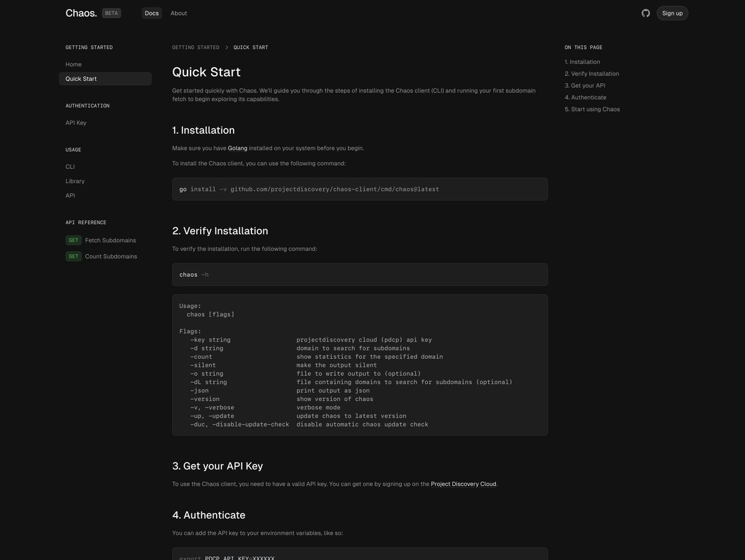Click the go install command code block
The image size is (745, 560).
(360, 189)
